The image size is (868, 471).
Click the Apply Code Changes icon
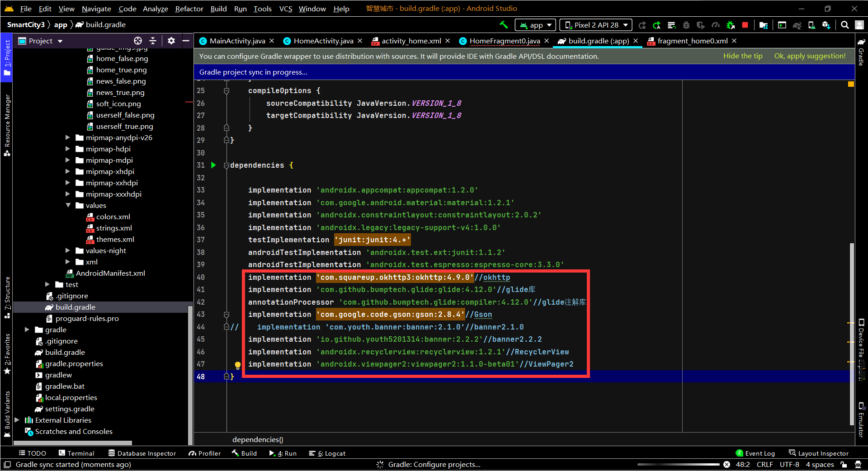671,25
